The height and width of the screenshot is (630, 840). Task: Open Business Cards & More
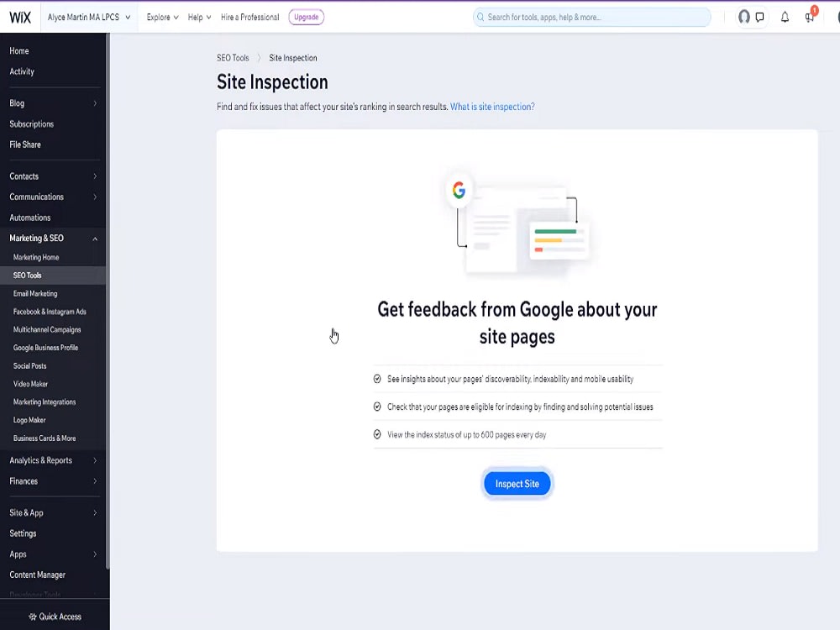pos(45,438)
